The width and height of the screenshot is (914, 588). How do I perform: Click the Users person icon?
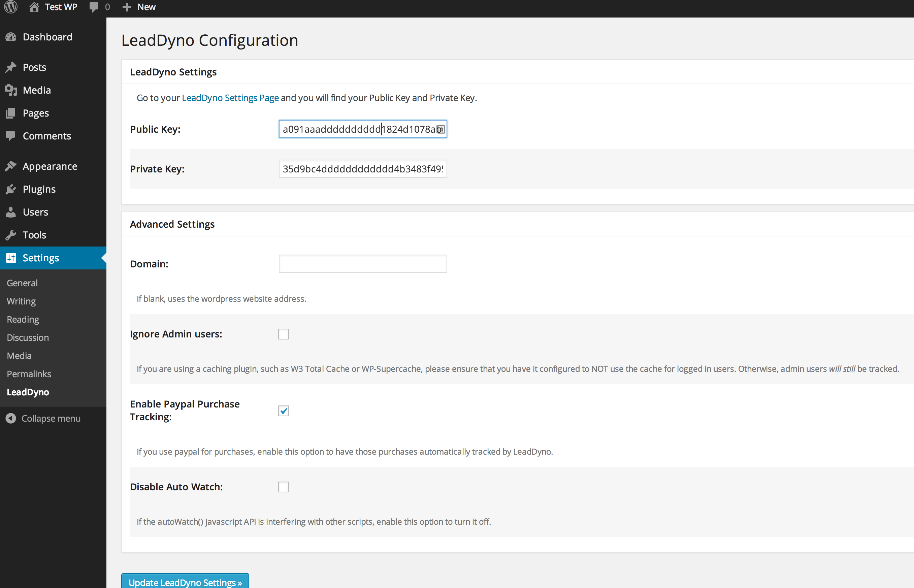point(11,212)
